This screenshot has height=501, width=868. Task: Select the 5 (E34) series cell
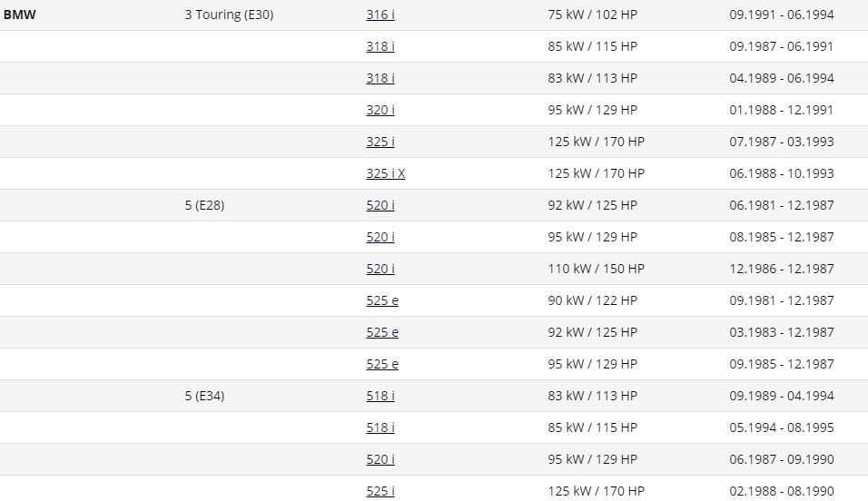click(x=205, y=396)
